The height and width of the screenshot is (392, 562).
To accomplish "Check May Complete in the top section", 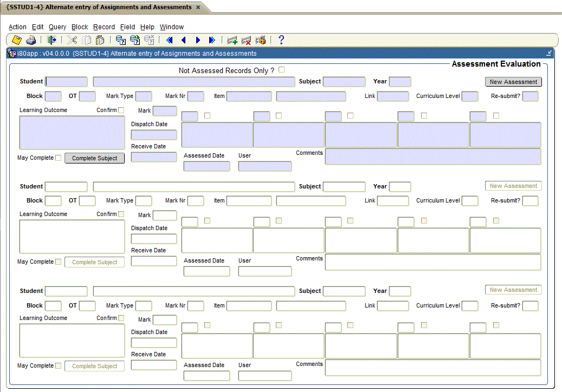I will [58, 158].
